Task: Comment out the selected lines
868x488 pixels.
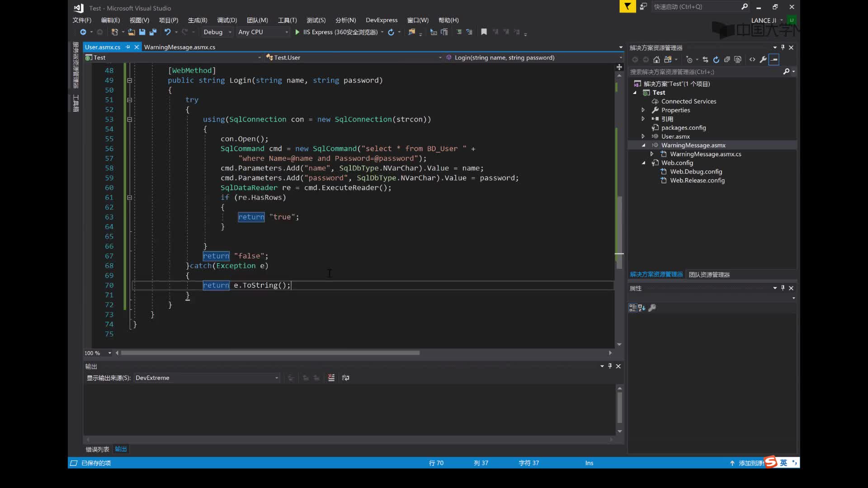Action: tap(459, 32)
